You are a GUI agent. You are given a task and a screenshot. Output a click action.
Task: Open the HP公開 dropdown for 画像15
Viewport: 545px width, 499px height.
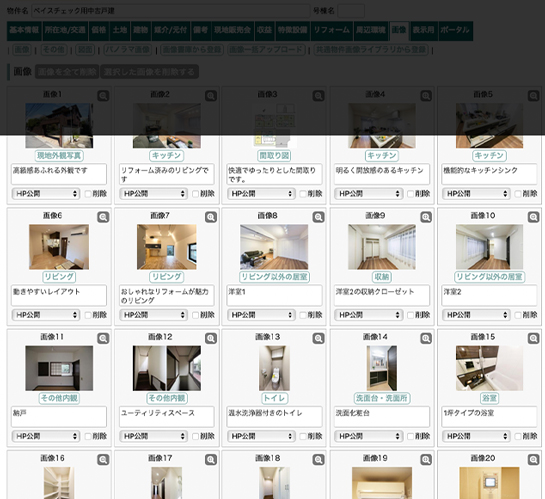476,436
